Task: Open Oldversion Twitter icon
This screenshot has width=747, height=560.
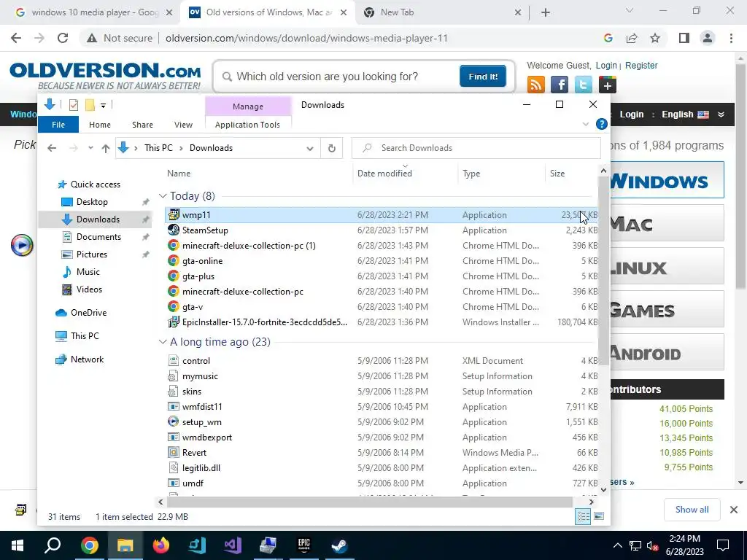Action: (583, 85)
